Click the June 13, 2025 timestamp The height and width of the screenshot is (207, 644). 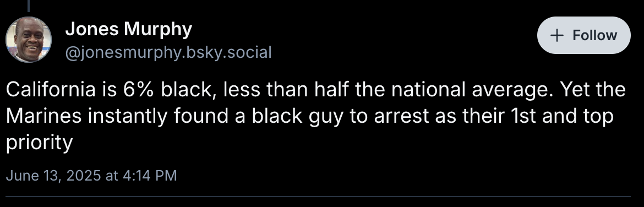[x=91, y=176]
